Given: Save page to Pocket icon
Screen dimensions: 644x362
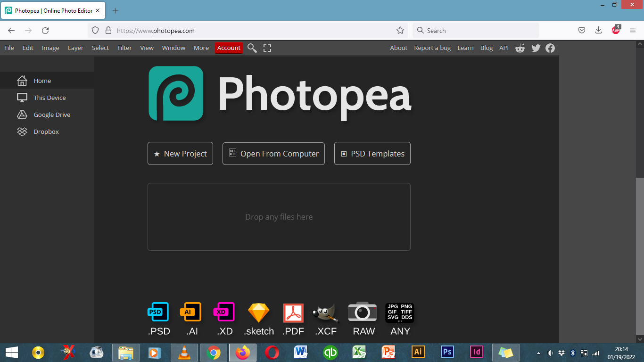Looking at the screenshot, I should click(x=582, y=31).
